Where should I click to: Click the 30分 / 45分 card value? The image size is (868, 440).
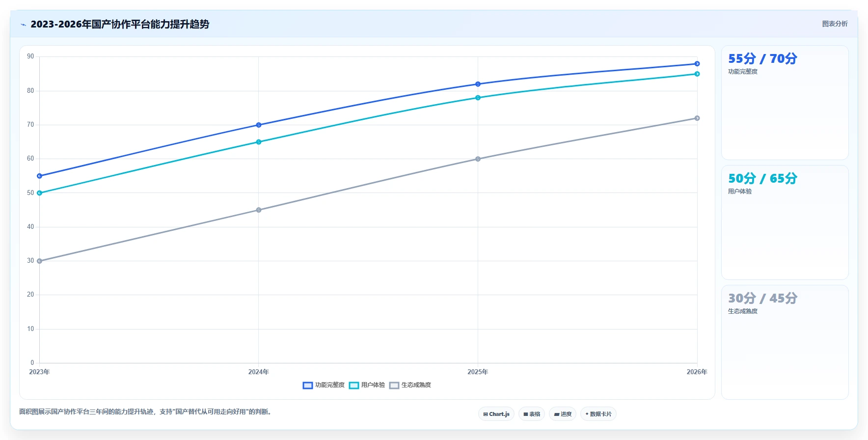(762, 298)
